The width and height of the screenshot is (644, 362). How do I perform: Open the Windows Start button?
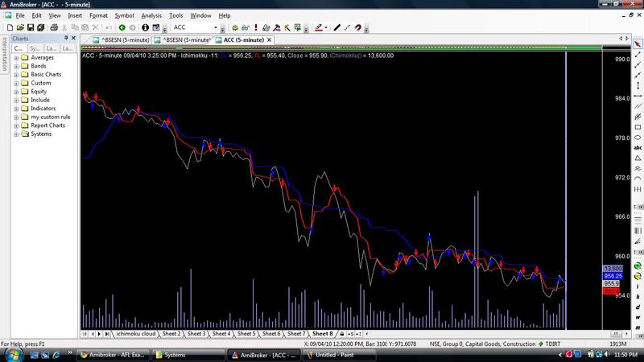[14, 355]
